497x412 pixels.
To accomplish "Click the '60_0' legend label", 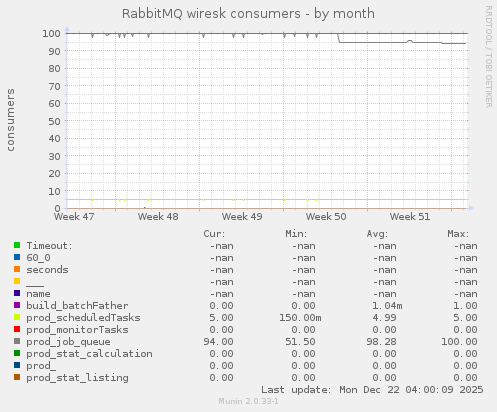I will coord(38,258).
